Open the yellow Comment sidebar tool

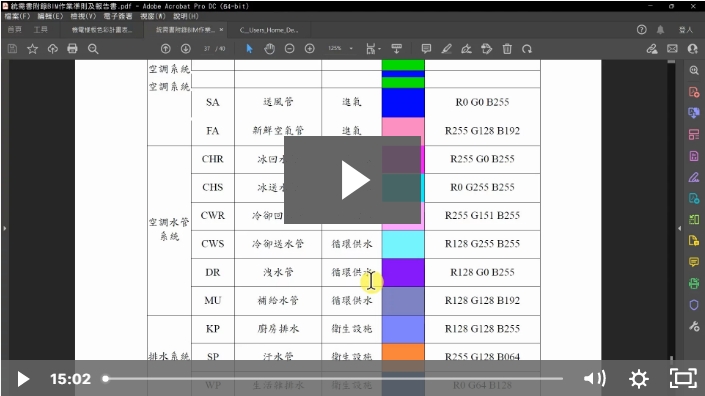tap(694, 262)
